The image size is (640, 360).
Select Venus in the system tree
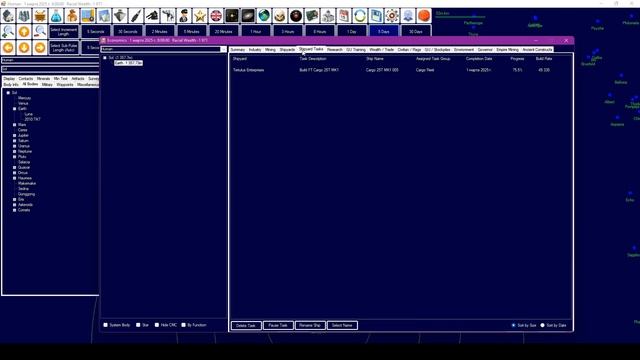[x=23, y=103]
